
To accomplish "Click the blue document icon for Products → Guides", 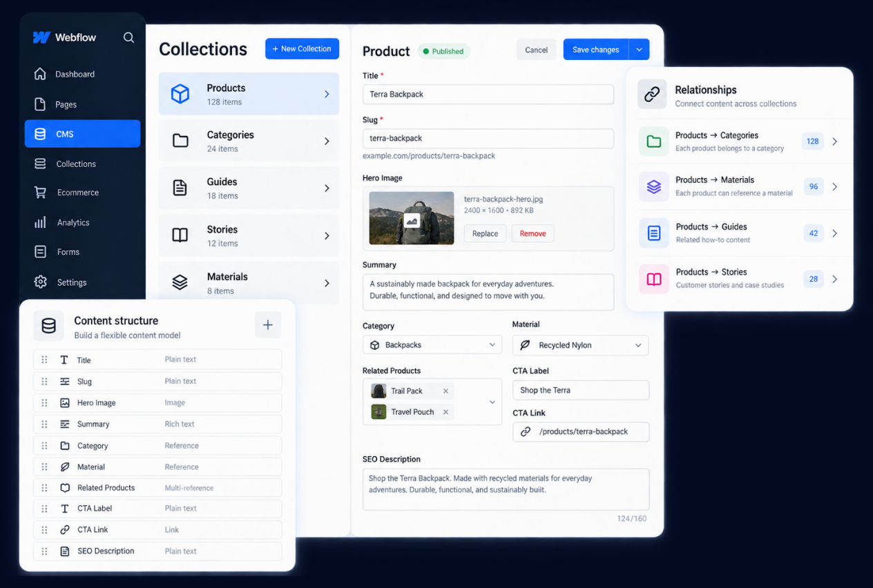I will coord(653,233).
